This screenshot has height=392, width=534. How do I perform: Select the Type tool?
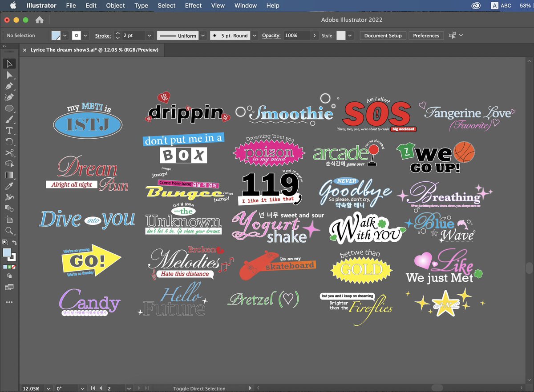click(9, 131)
